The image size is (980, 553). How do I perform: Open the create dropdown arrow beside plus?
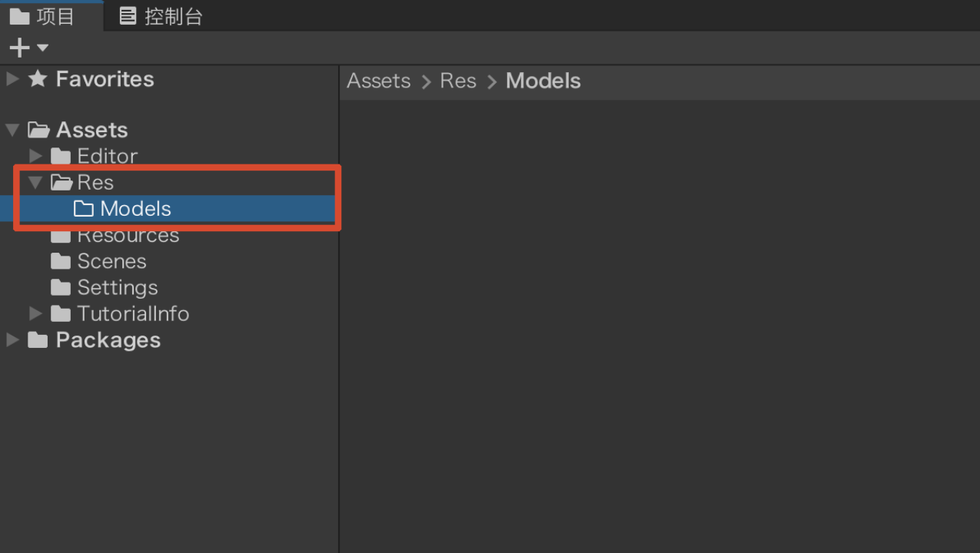point(42,48)
